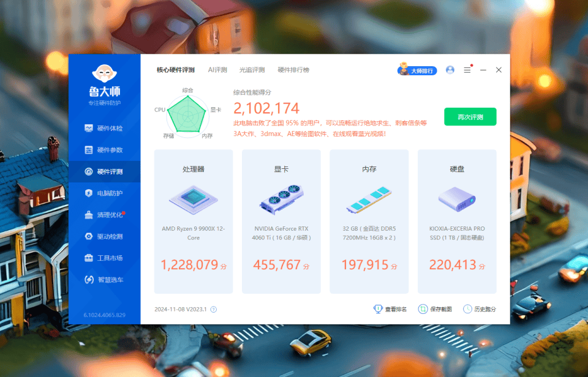Click the 查看排名 link text
The height and width of the screenshot is (377, 588).
(396, 309)
